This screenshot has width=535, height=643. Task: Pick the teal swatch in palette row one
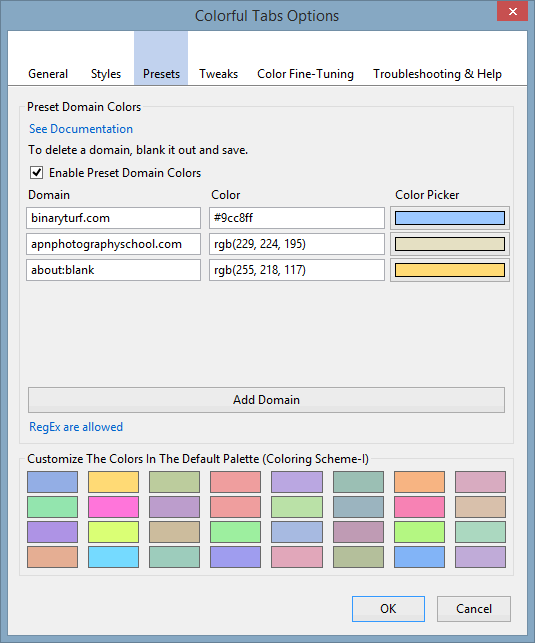358,482
